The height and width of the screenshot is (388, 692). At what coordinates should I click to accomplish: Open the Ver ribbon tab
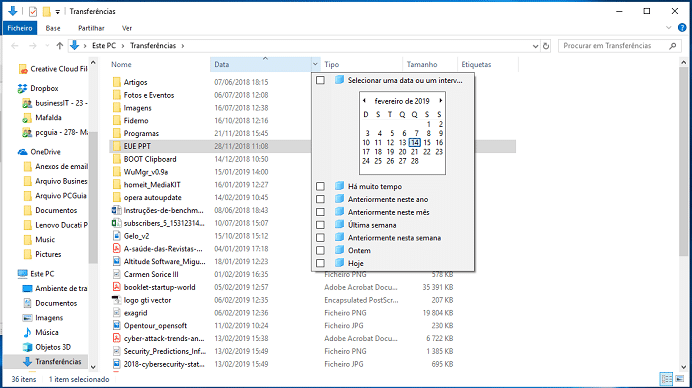(127, 28)
